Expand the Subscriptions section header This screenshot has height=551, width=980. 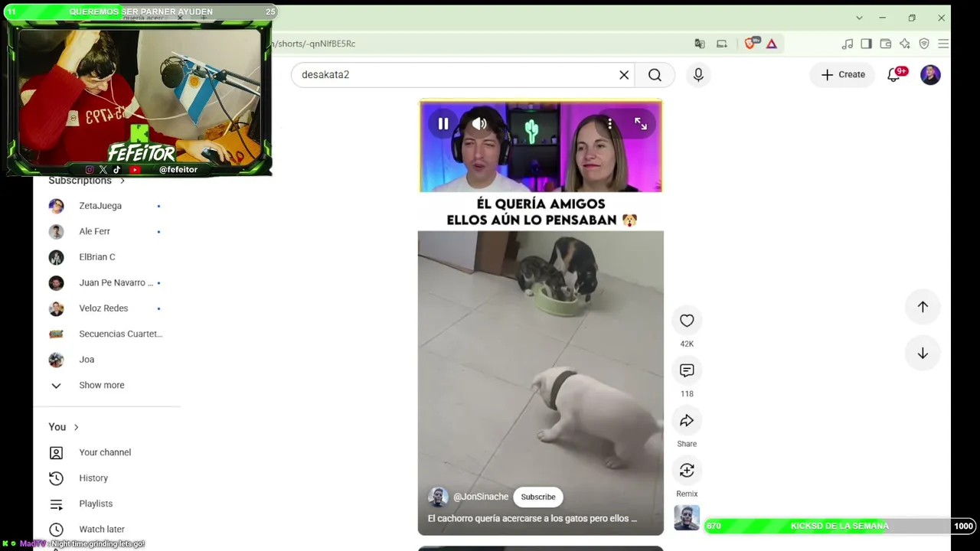point(87,181)
